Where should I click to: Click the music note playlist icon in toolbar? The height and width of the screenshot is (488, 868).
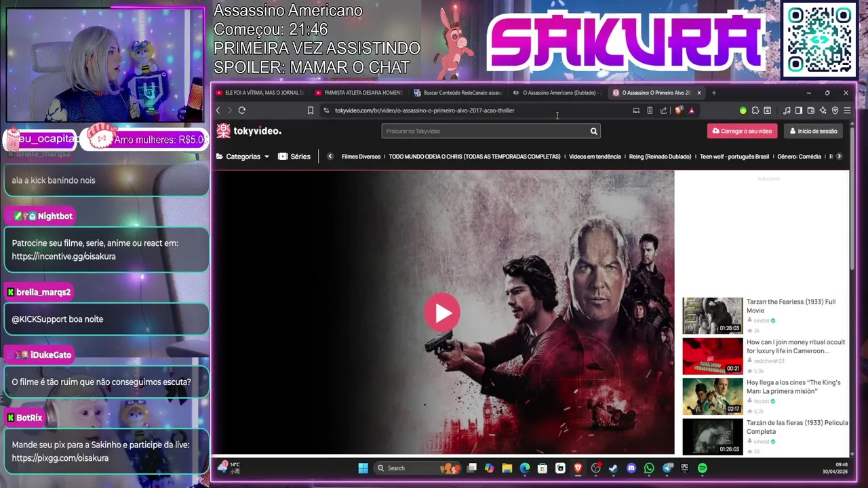point(787,110)
